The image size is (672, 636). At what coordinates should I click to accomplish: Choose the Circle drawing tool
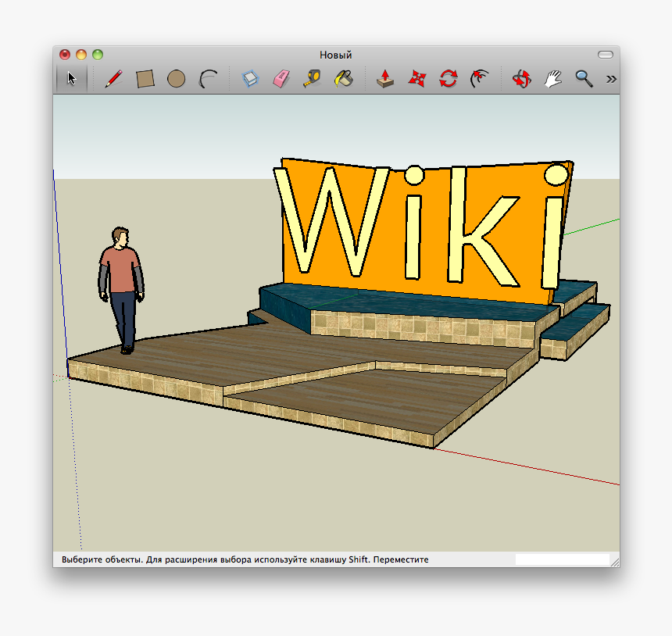(x=176, y=78)
